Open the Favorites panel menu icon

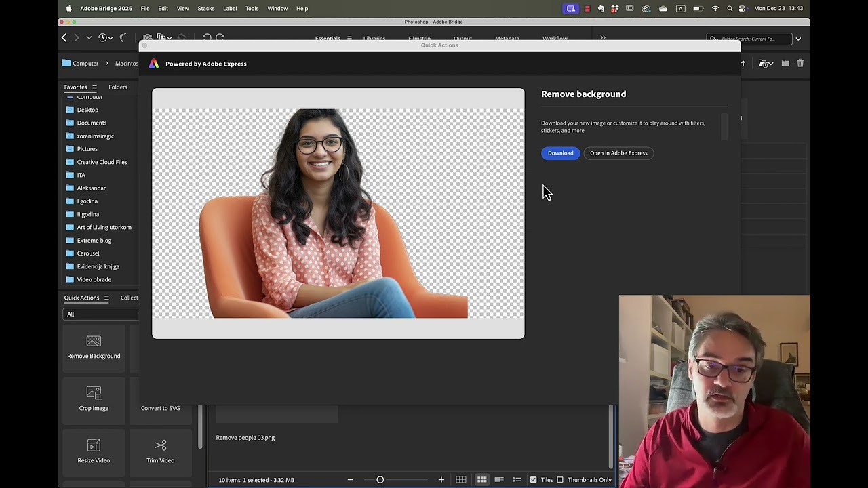click(x=94, y=87)
